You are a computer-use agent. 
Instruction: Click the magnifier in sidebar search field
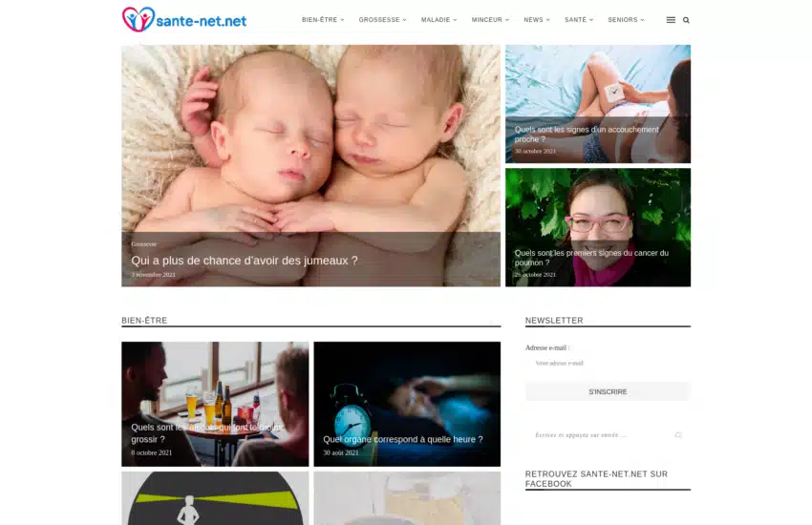678,435
